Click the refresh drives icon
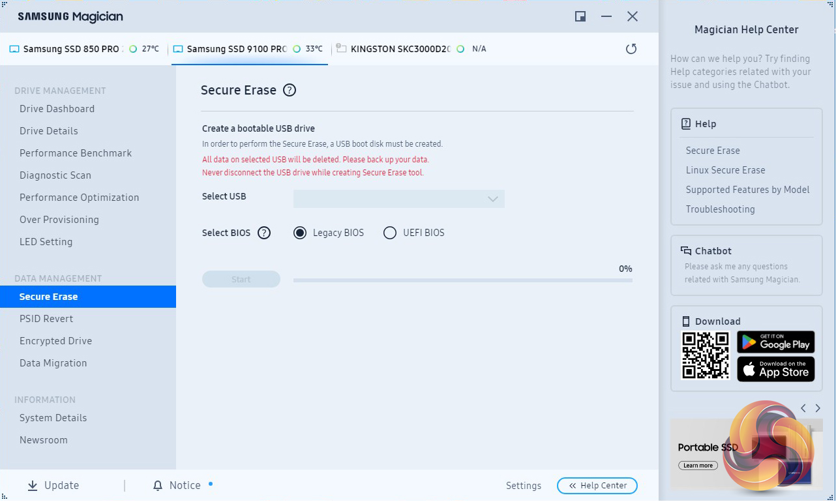This screenshot has height=504, width=836. [631, 49]
